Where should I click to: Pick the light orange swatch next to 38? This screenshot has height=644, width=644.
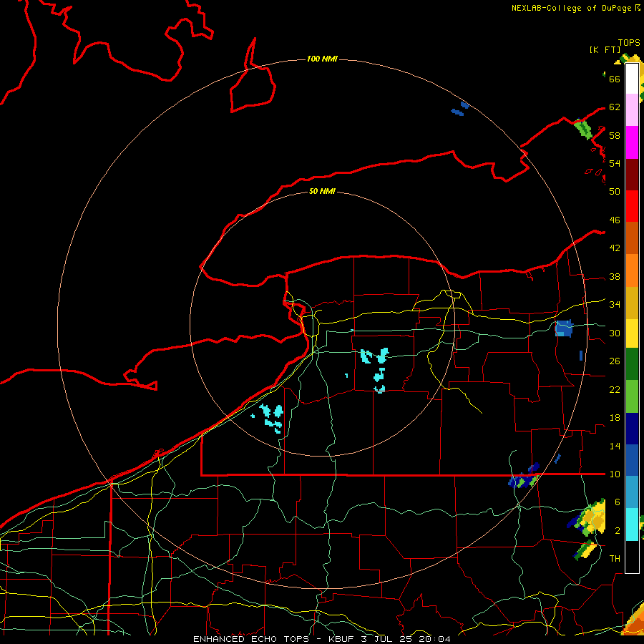point(632,270)
